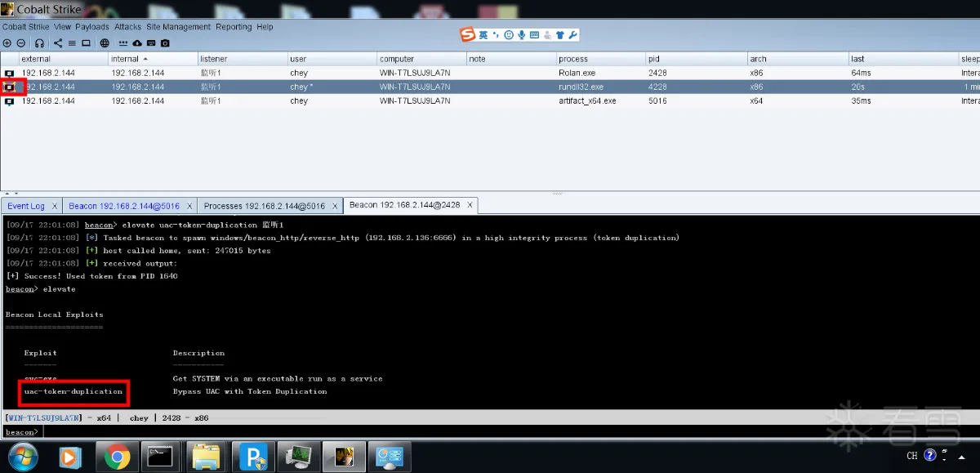Click the CH language indicator in tray

912,456
